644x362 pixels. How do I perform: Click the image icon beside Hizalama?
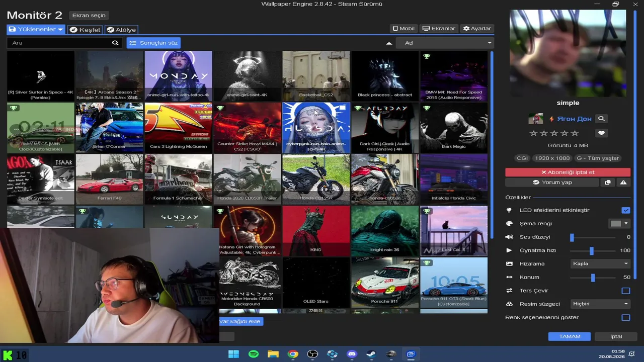509,263
